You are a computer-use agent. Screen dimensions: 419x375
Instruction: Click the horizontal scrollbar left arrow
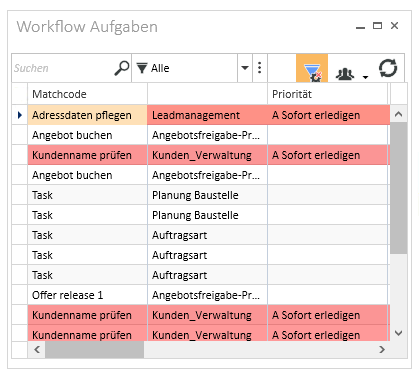(x=37, y=349)
